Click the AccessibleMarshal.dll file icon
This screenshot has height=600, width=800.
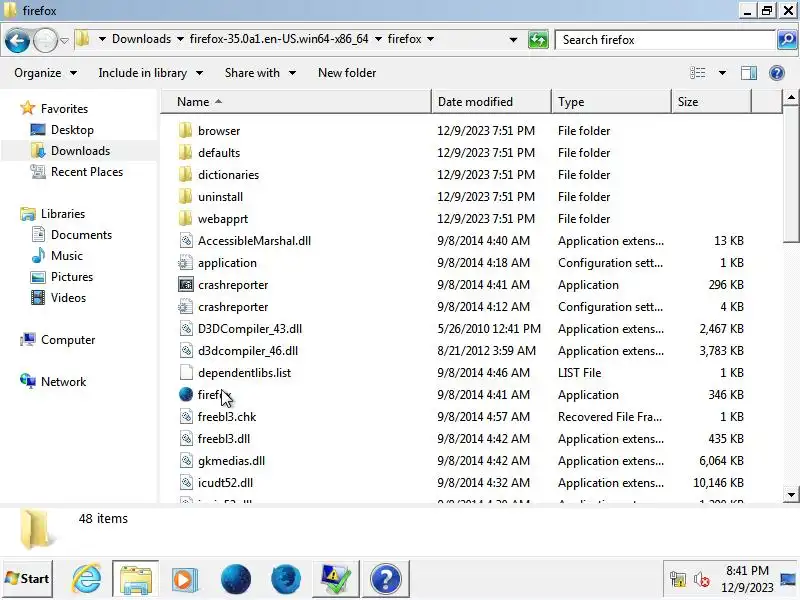tap(186, 240)
